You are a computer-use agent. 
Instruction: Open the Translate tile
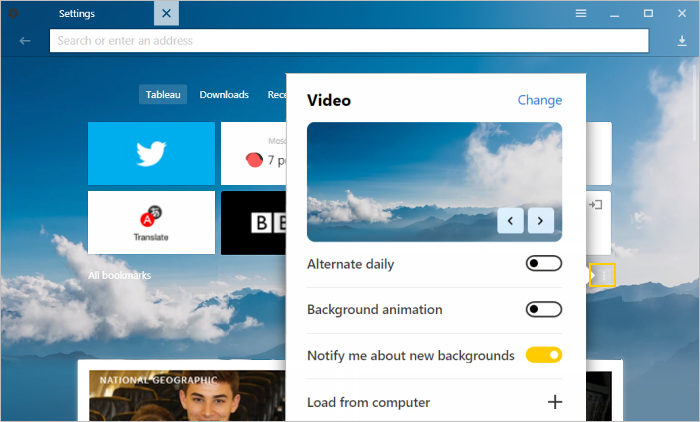click(151, 222)
